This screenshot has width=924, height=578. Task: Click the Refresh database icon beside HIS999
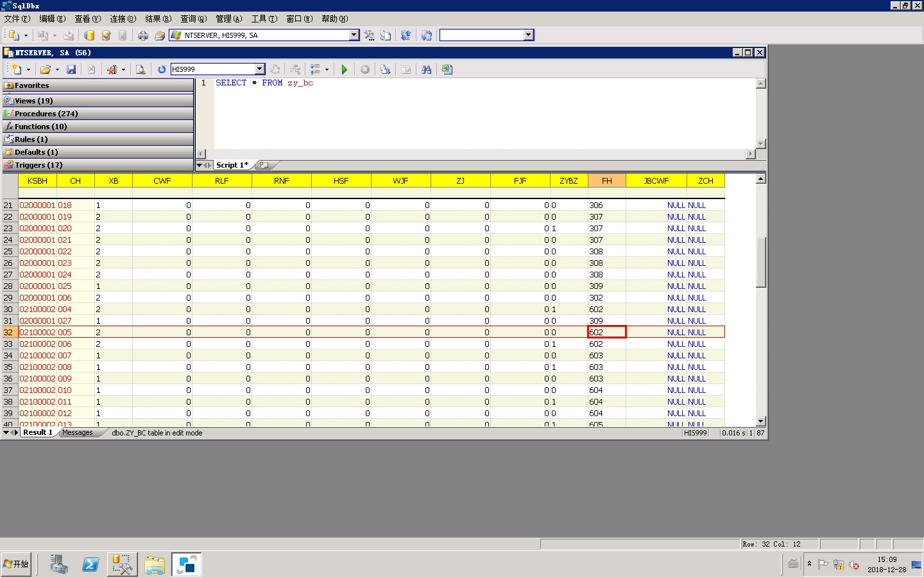pyautogui.click(x=162, y=69)
